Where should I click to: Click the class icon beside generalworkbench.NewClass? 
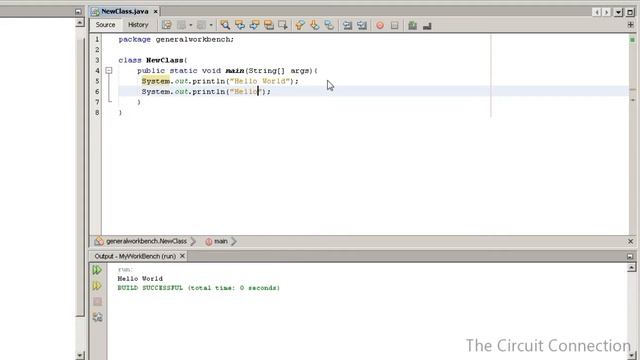(99, 241)
